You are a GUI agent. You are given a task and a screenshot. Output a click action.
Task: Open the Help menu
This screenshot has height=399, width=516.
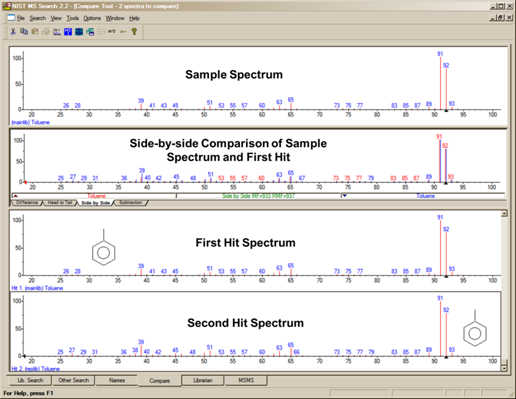click(x=134, y=18)
